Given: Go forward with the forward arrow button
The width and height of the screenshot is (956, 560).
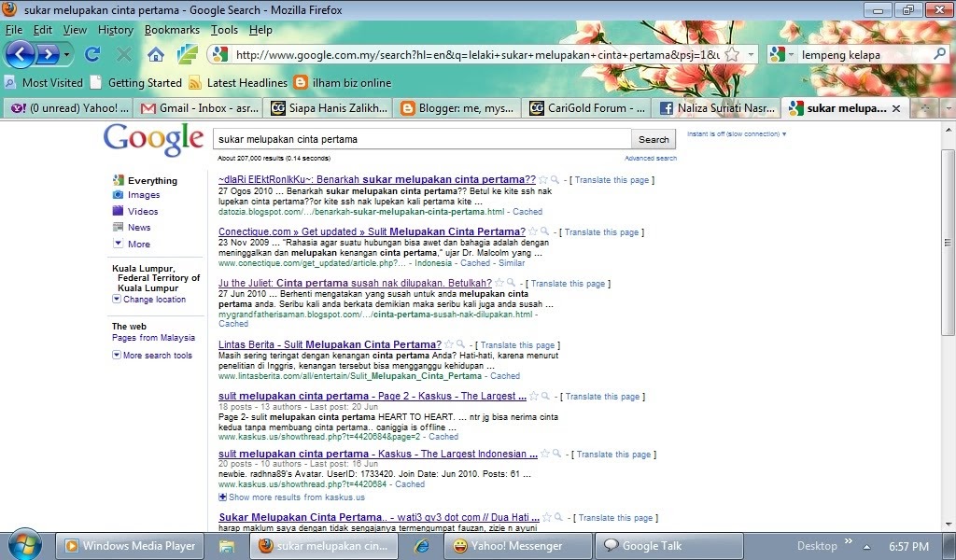Looking at the screenshot, I should point(47,55).
